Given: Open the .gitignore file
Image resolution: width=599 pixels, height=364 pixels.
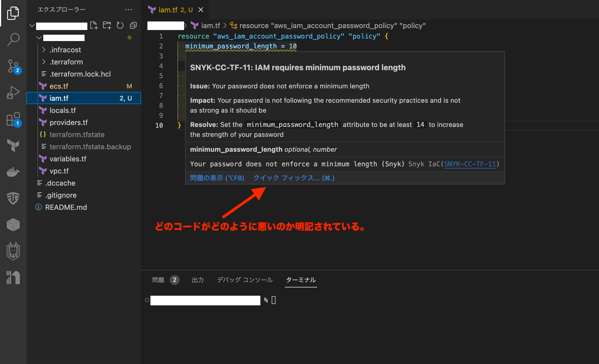Looking at the screenshot, I should [x=84, y=195].
